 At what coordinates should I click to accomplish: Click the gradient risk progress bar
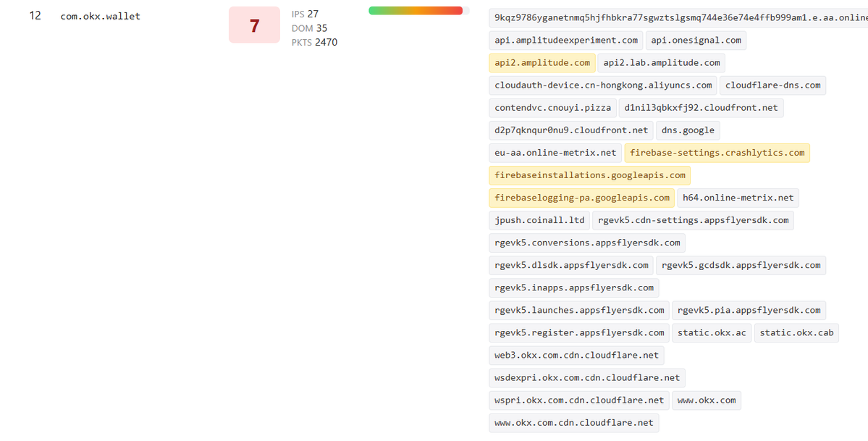click(x=419, y=11)
